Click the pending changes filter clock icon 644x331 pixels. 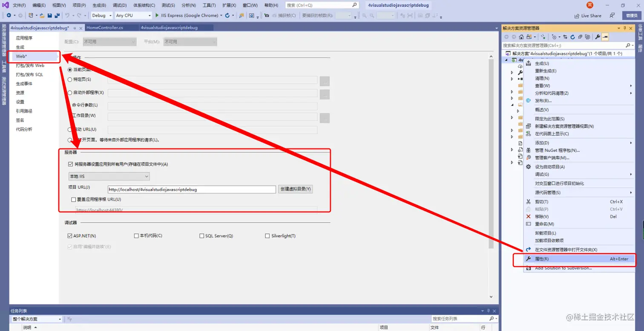(554, 37)
